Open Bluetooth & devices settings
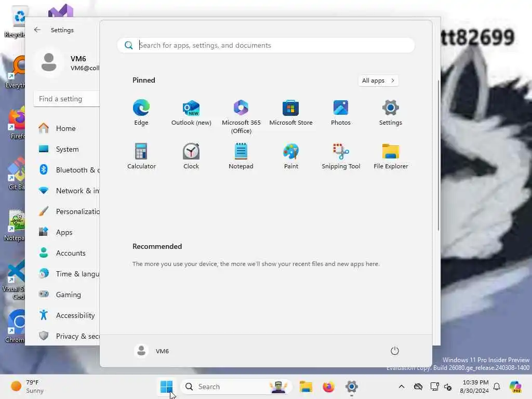532x399 pixels. click(x=66, y=170)
